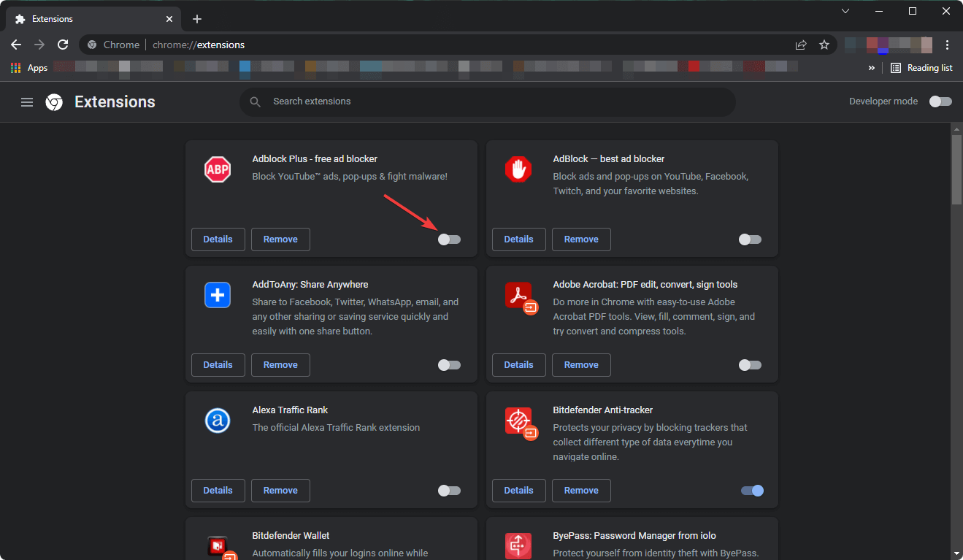Image resolution: width=963 pixels, height=560 pixels.
Task: Open the Reading list
Action: (x=921, y=68)
